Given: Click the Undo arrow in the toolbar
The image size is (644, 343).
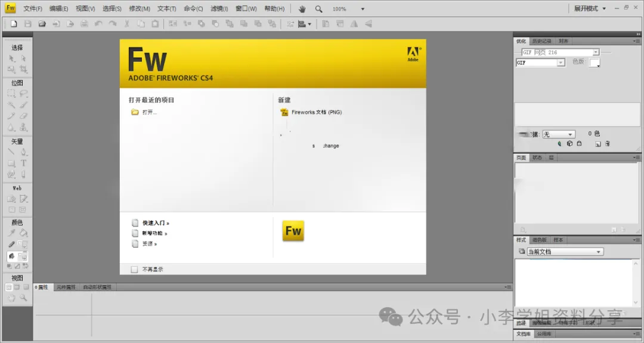Looking at the screenshot, I should click(98, 24).
